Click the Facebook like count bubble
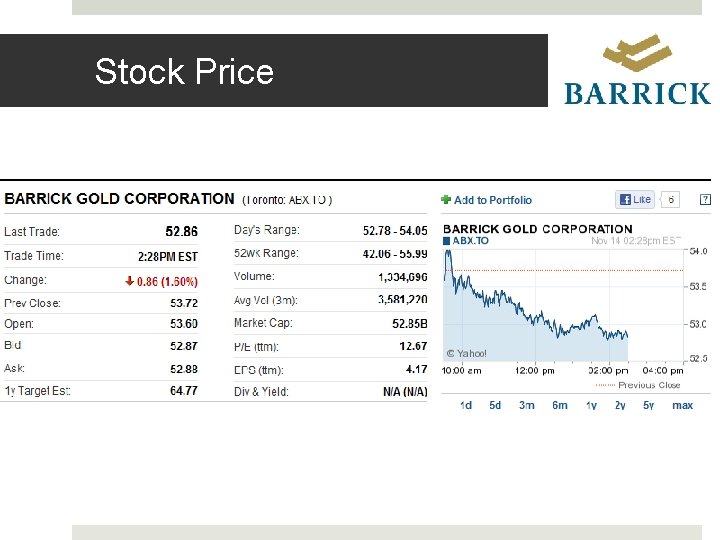Image resolution: width=720 pixels, height=540 pixels. pyautogui.click(x=671, y=199)
